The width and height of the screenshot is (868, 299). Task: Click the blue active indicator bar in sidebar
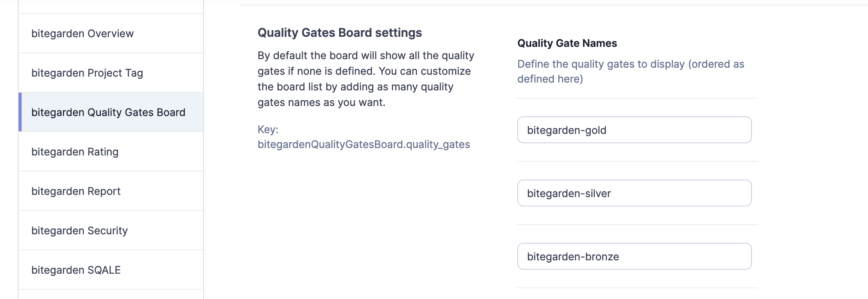tap(20, 112)
